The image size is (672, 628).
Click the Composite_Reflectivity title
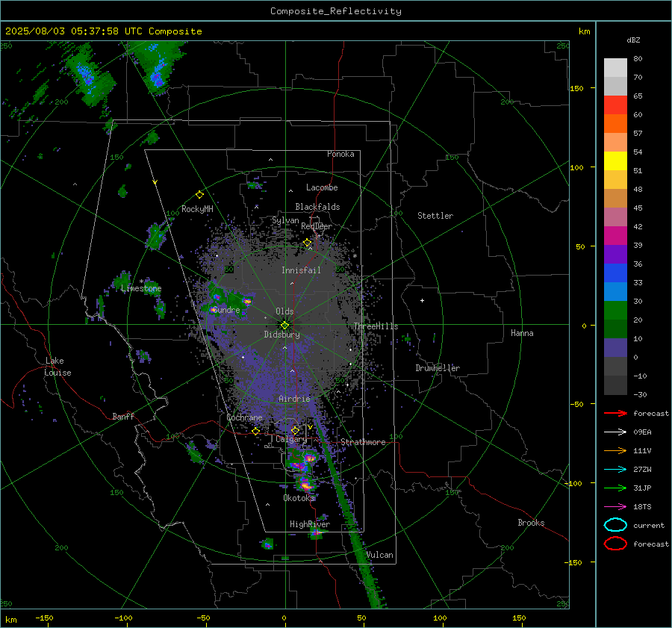click(x=335, y=11)
